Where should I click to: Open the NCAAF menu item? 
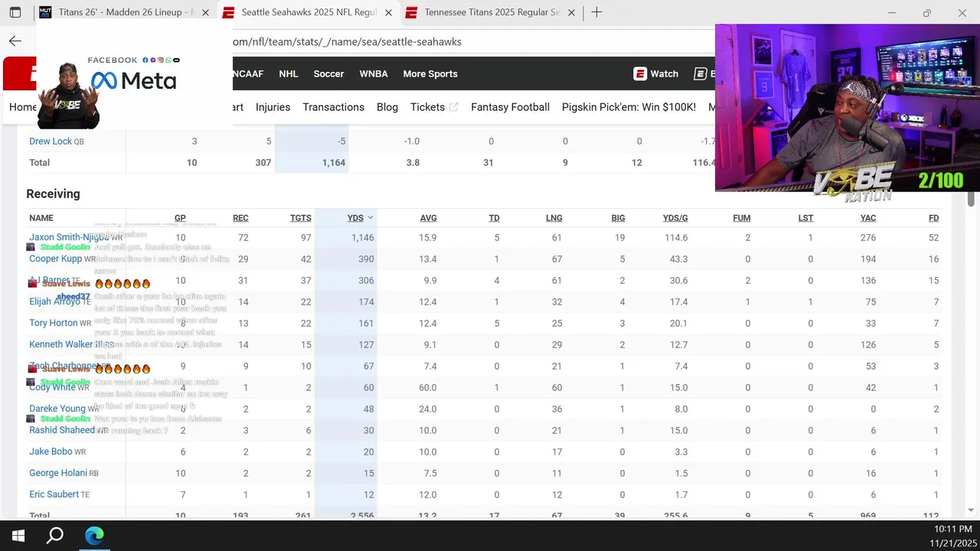pos(247,73)
